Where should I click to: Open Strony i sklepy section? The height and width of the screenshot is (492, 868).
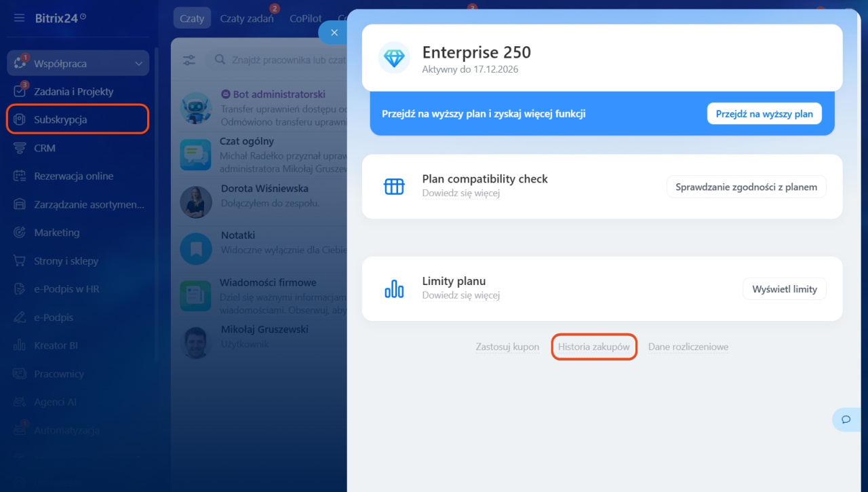66,261
